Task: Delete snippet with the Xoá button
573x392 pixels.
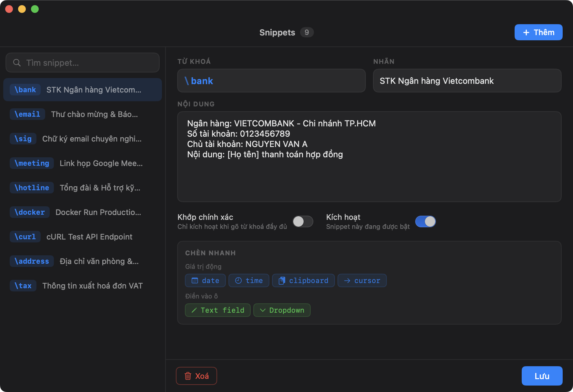Action: point(196,376)
